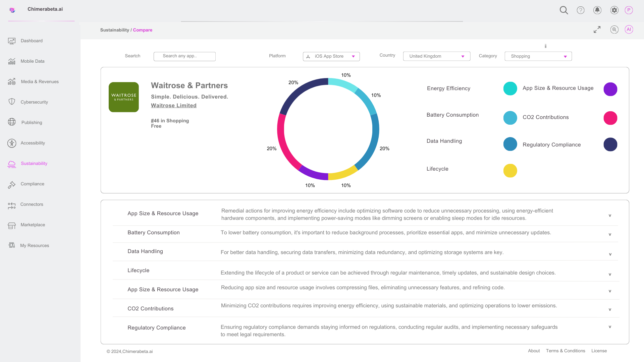This screenshot has width=644, height=362.
Task: Click the My Resources books icon
Action: (12, 245)
